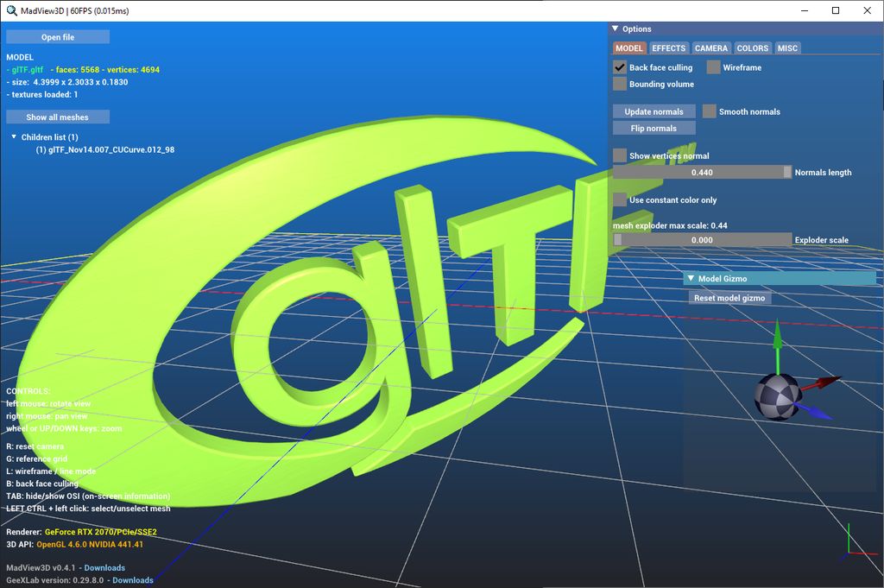884x588 pixels.
Task: Collapse the Model Gizmo section
Action: pos(691,279)
